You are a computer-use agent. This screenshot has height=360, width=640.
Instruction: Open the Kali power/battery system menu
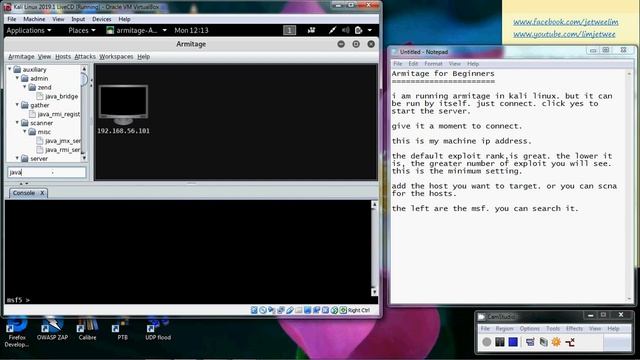point(363,30)
